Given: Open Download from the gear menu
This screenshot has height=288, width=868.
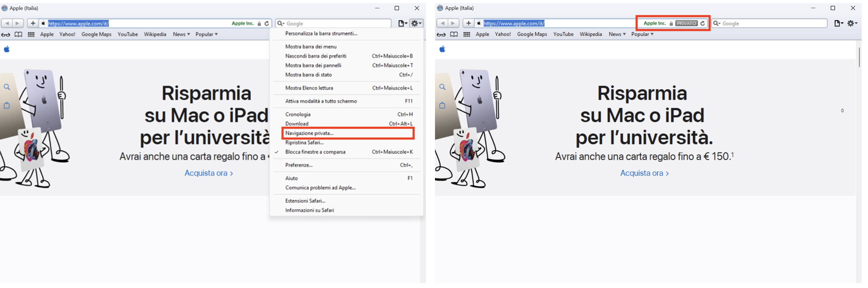Looking at the screenshot, I should point(346,124).
